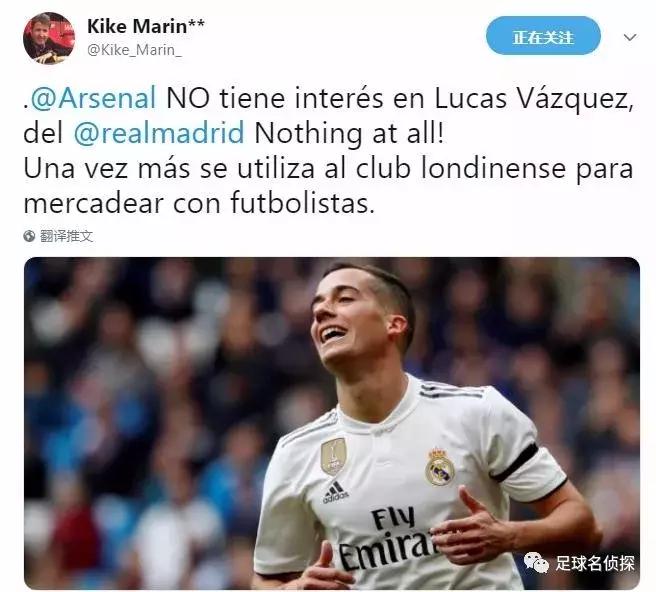This screenshot has height=592, width=656.
Task: Click 翻译推文 to translate the tweet
Action: (x=66, y=236)
